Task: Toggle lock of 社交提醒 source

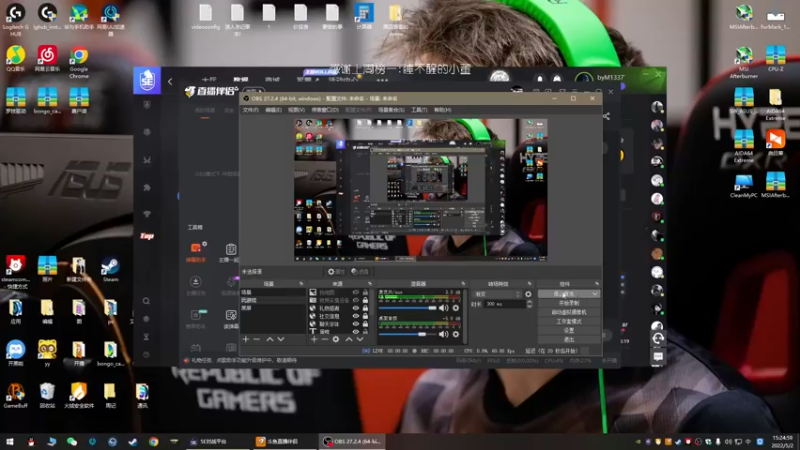Action: 365,316
